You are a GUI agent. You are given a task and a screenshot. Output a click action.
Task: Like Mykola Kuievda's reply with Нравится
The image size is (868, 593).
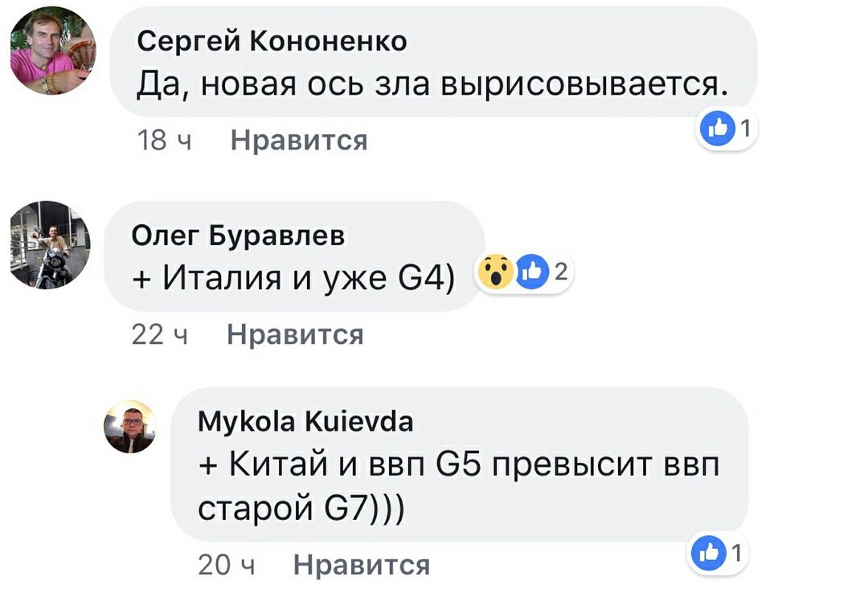362,566
